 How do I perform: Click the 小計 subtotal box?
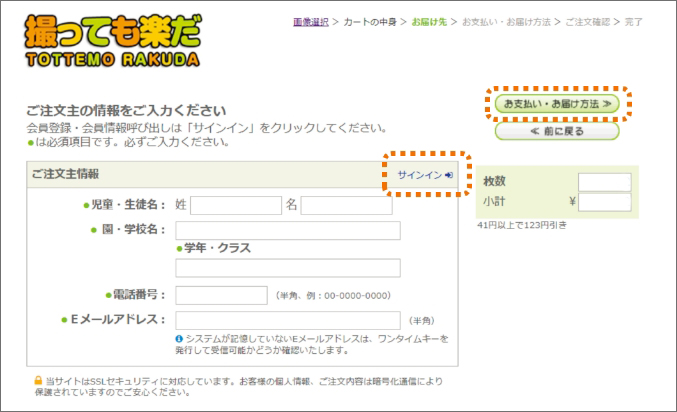[x=604, y=202]
